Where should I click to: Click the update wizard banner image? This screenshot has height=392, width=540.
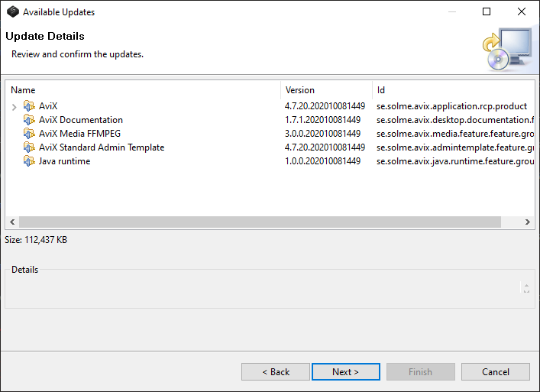506,49
